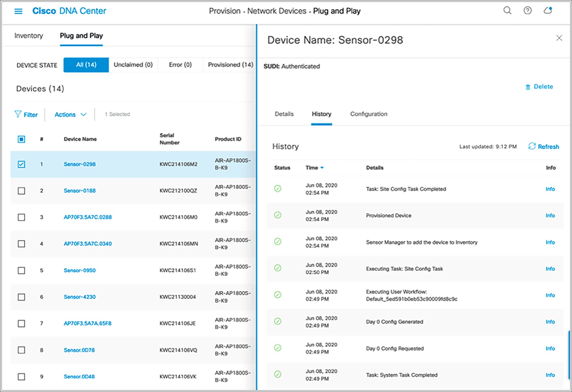Open the Sensor-0298 device link
The width and height of the screenshot is (572, 392).
pyautogui.click(x=80, y=164)
